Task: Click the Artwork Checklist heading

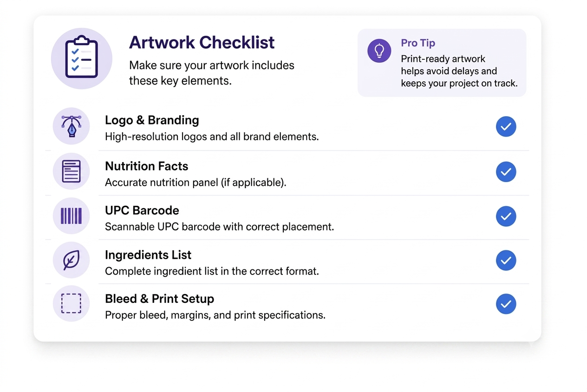Action: pyautogui.click(x=202, y=43)
